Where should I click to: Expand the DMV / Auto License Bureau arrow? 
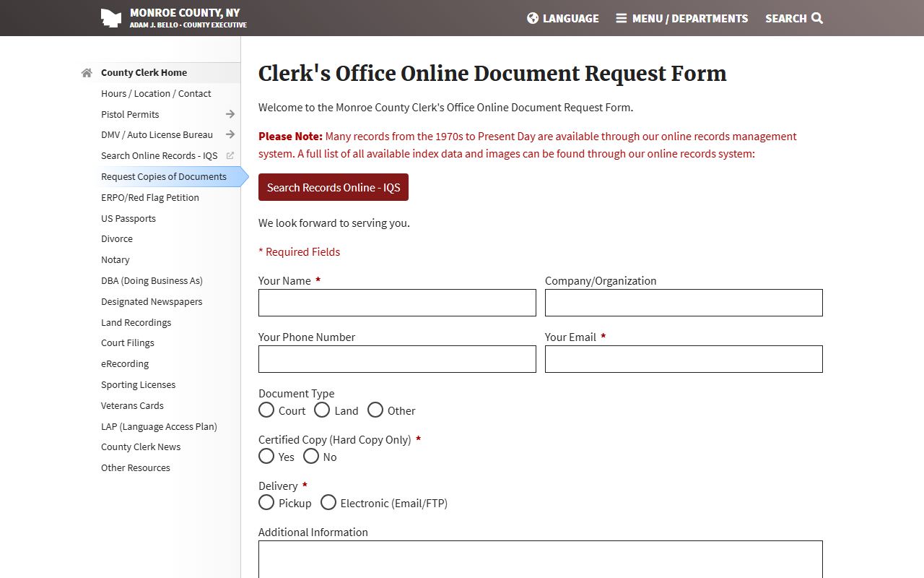click(x=230, y=134)
